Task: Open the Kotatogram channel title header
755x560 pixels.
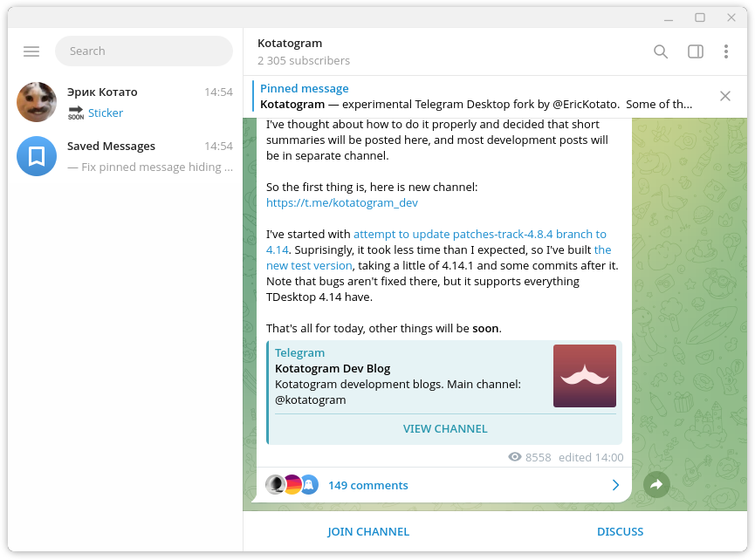Action: pos(290,44)
